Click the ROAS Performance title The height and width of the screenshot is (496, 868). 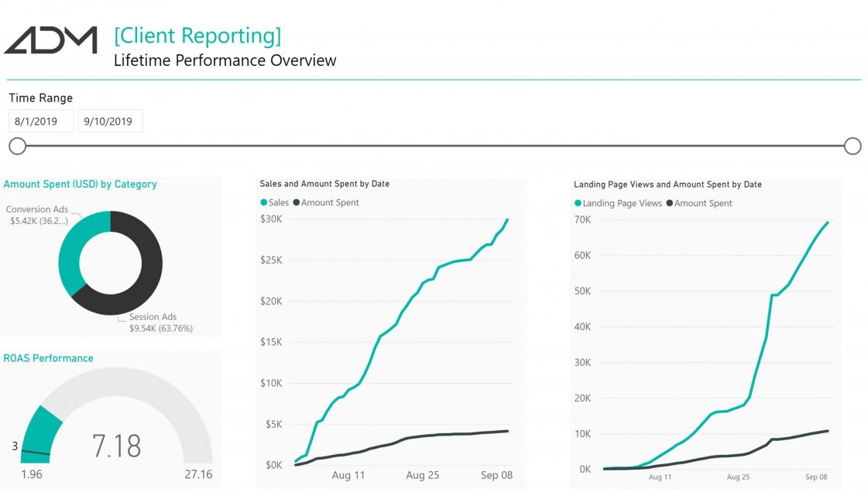[48, 358]
